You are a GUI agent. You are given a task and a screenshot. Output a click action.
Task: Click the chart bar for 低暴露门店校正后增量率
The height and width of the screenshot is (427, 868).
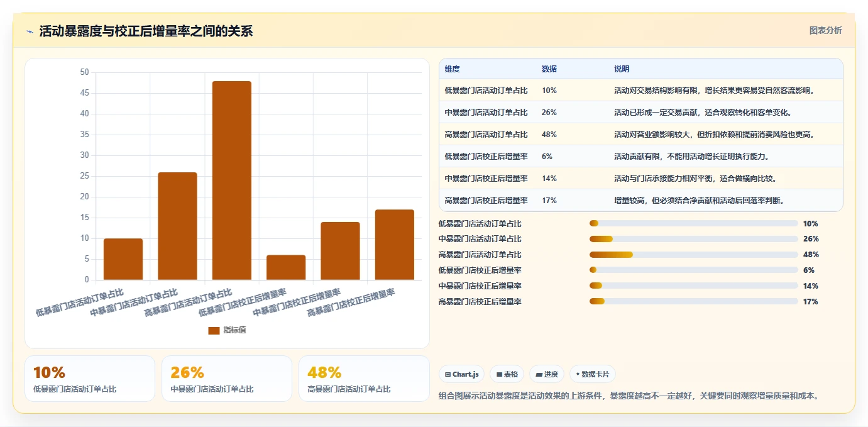point(286,267)
